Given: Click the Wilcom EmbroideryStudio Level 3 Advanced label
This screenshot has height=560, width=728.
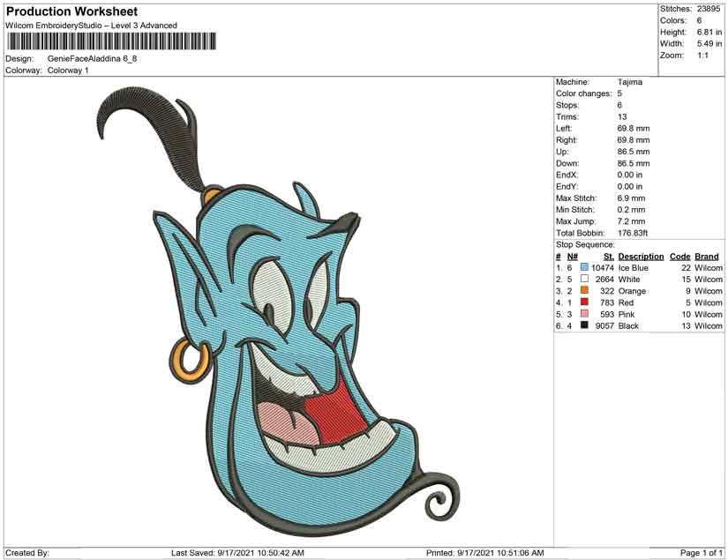Looking at the screenshot, I should (x=91, y=26).
